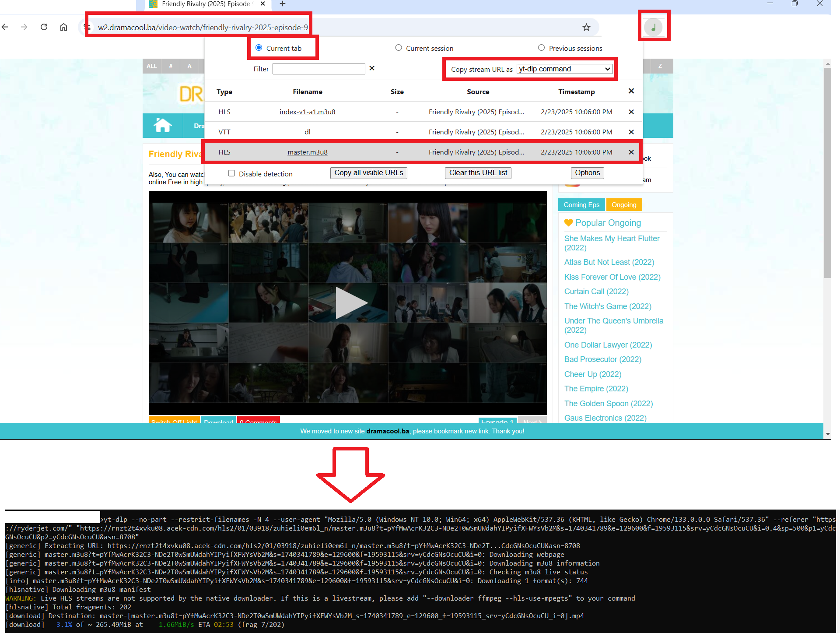Clear the filter field with X icon
This screenshot has width=840, height=633.
coord(372,68)
